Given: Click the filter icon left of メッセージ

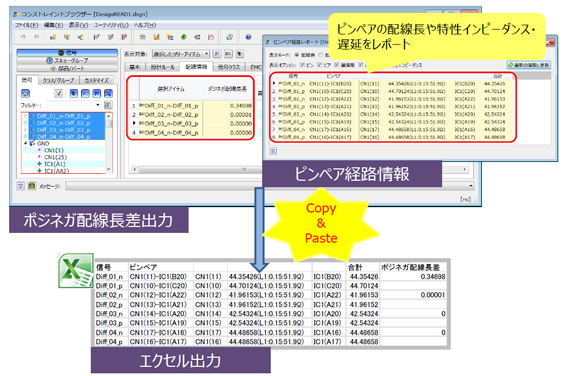Looking at the screenshot, I should (x=20, y=186).
